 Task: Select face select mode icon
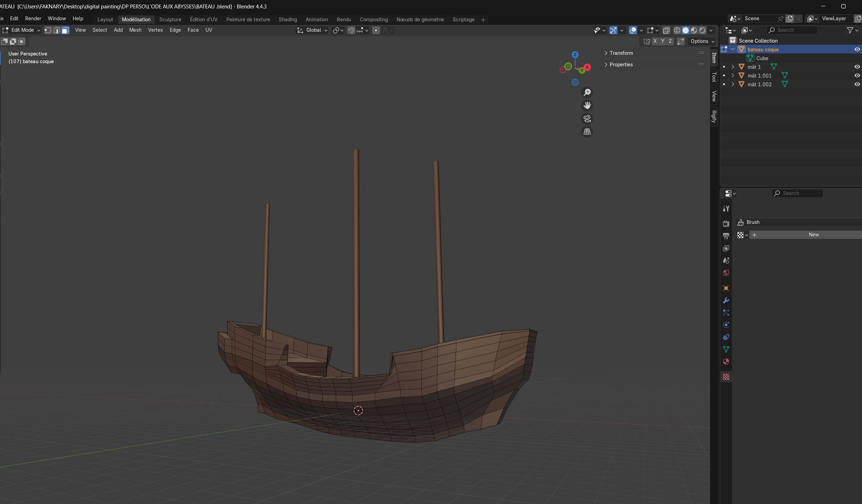pos(65,30)
